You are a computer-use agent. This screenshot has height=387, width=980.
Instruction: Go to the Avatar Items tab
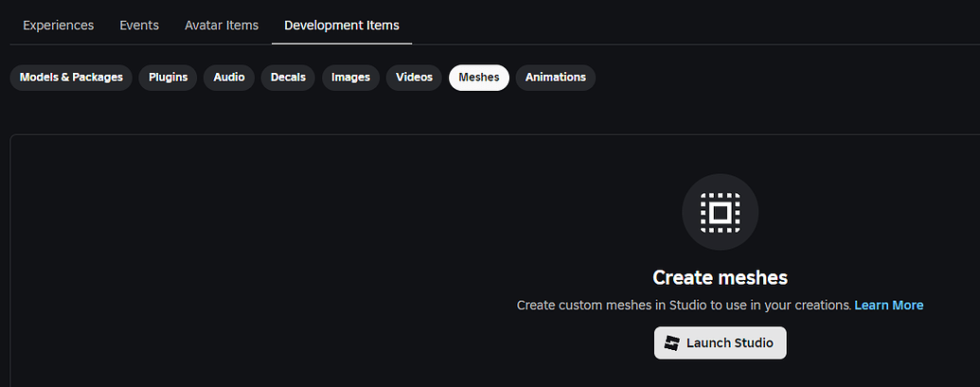tap(222, 26)
